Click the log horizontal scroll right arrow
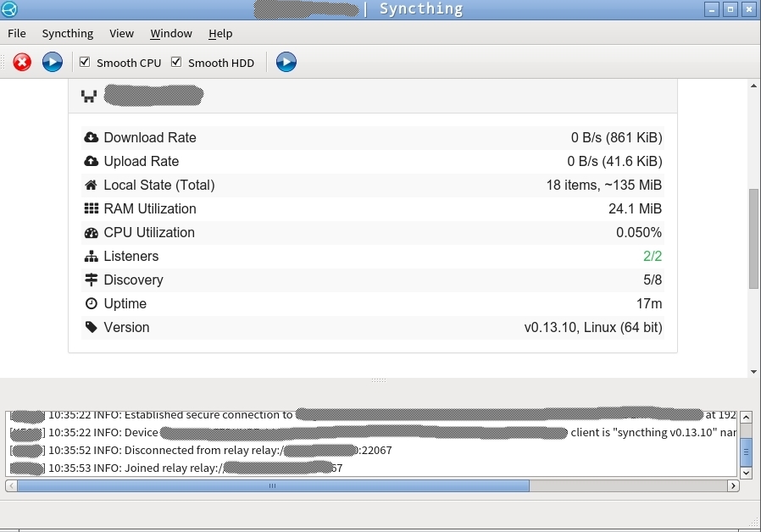Screen dimensions: 761x532 pyautogui.click(x=733, y=485)
